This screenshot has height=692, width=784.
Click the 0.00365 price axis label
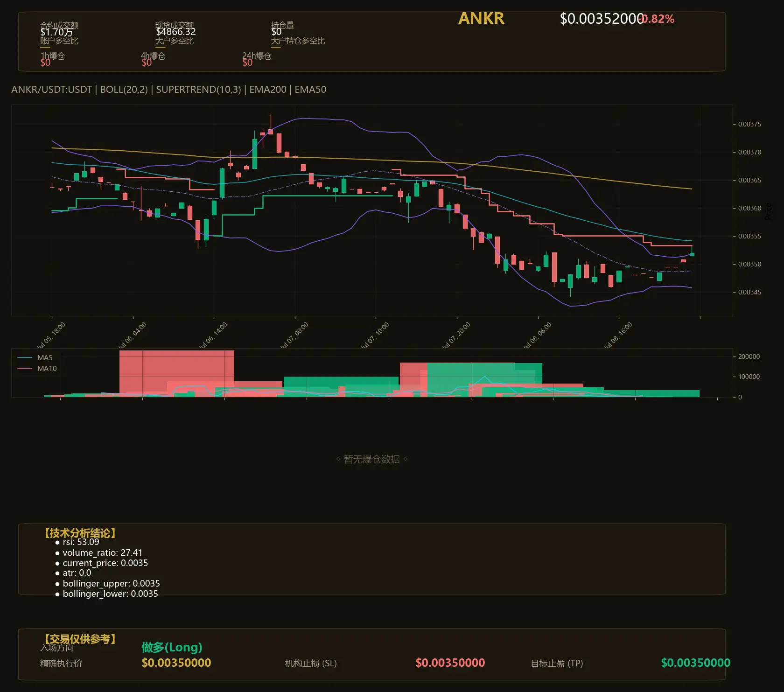point(749,180)
